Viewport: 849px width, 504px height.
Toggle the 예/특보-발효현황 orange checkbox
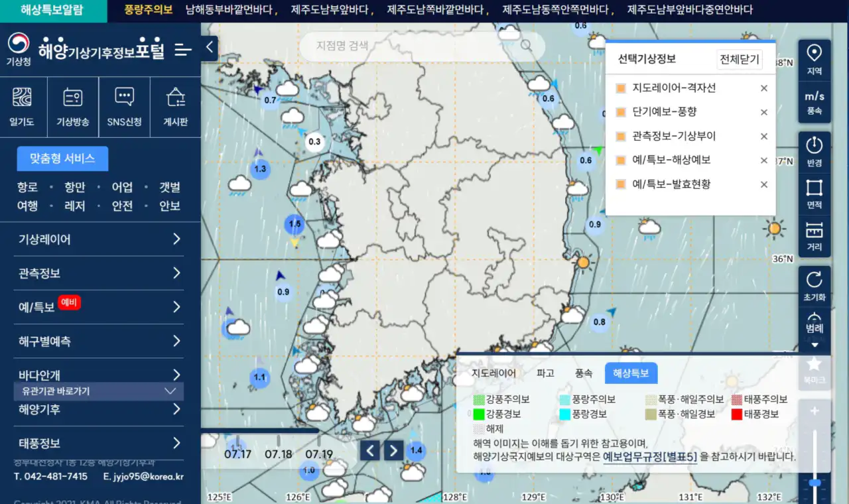tap(621, 184)
